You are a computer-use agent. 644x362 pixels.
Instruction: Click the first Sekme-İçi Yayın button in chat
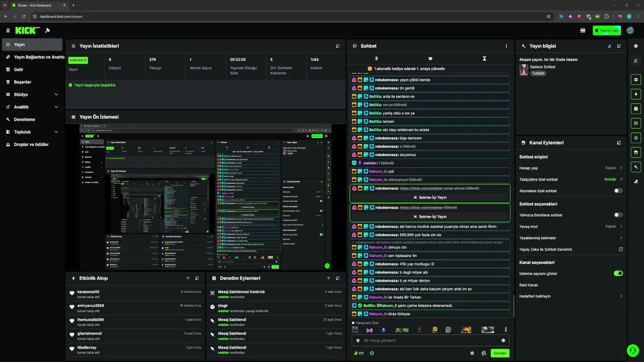tap(430, 198)
